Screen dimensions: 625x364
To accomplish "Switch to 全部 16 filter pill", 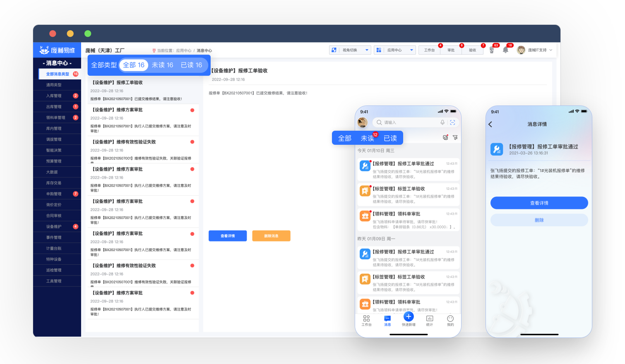I will (x=134, y=65).
